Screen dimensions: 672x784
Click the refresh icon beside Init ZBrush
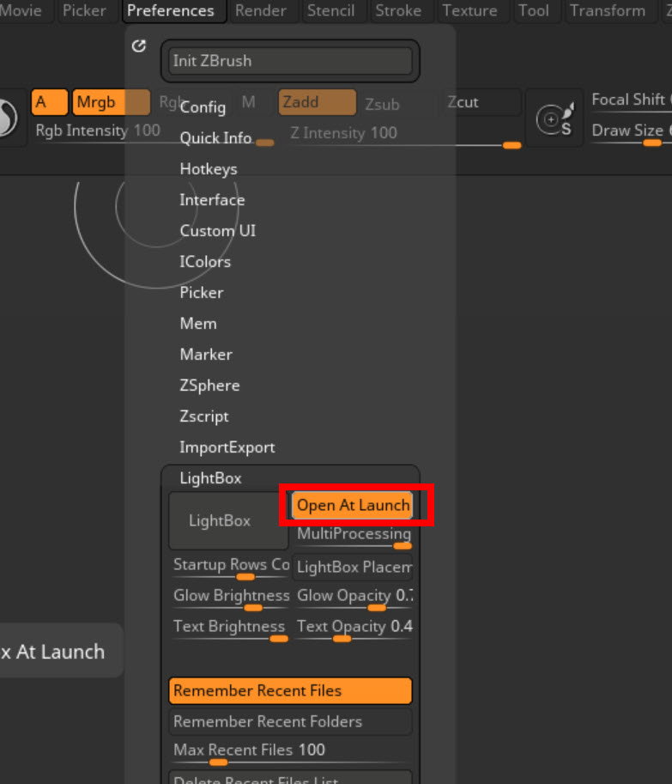click(139, 46)
